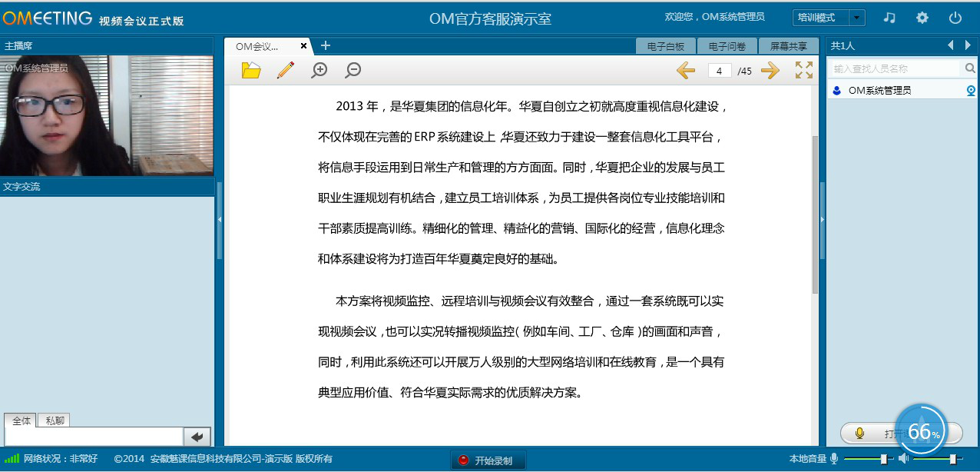Screen dimensions: 980x472
Task: Click the music note icon
Action: [x=889, y=17]
